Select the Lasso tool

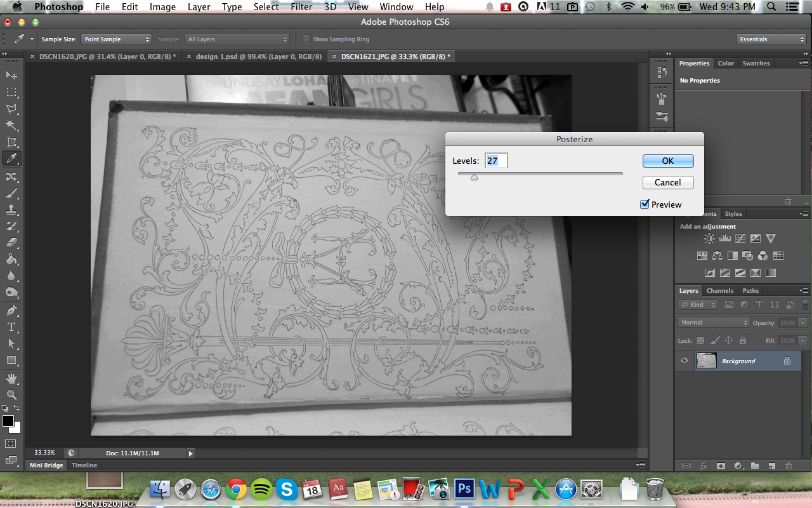pos(11,109)
